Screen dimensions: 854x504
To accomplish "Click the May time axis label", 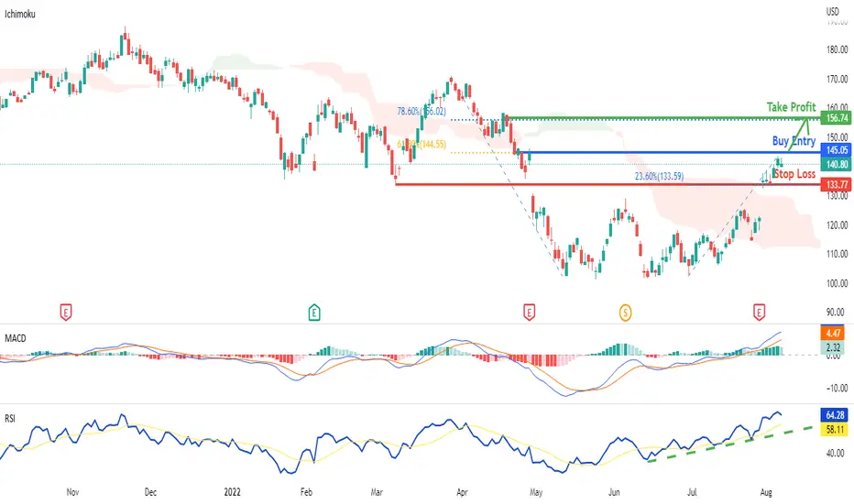I will click(x=536, y=492).
